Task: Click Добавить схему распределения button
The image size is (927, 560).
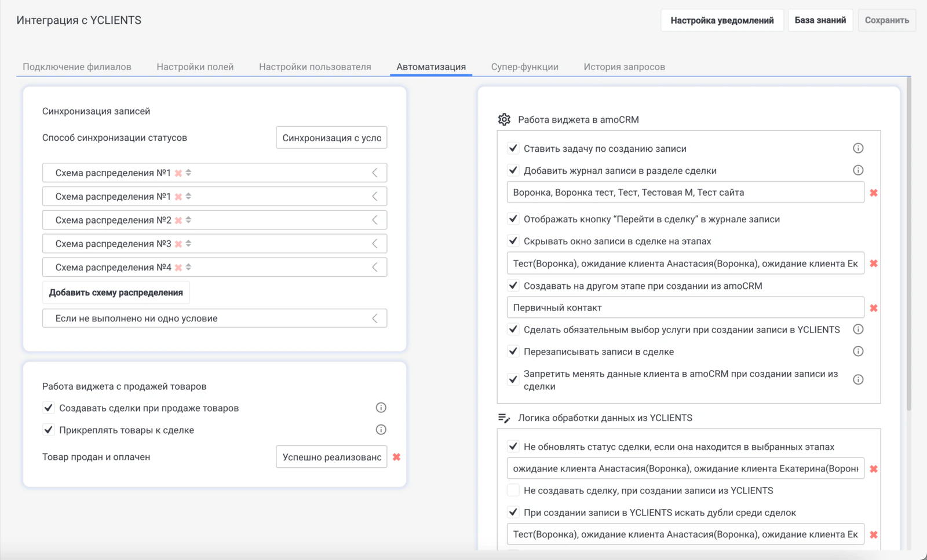Action: [x=116, y=292]
